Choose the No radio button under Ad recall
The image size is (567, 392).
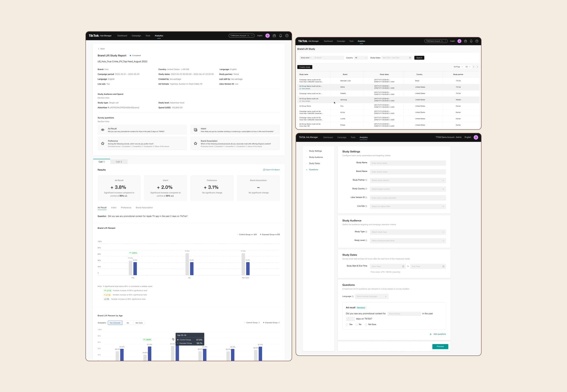point(357,324)
